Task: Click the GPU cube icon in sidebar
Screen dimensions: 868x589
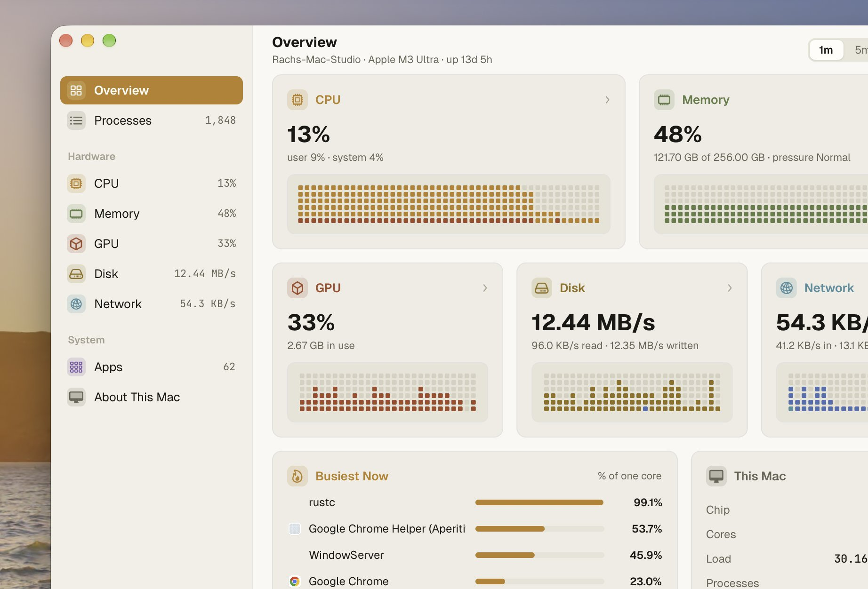Action: point(76,244)
